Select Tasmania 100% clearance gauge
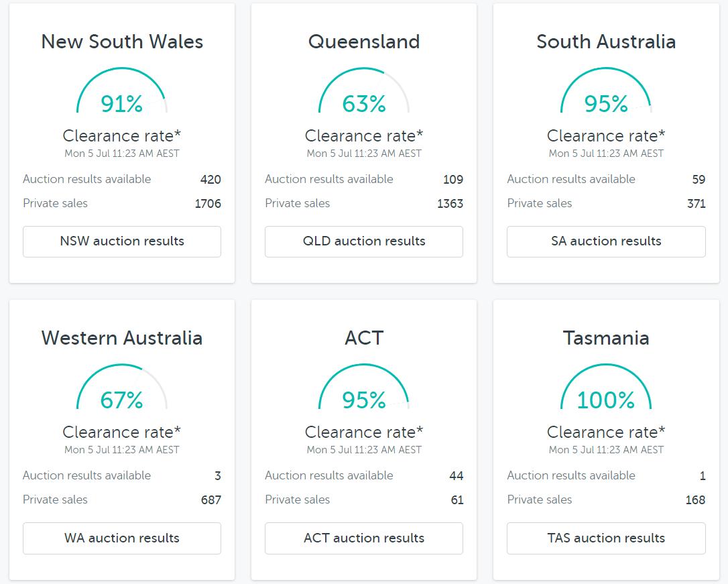Viewport: 728px width, 584px height. [x=606, y=389]
